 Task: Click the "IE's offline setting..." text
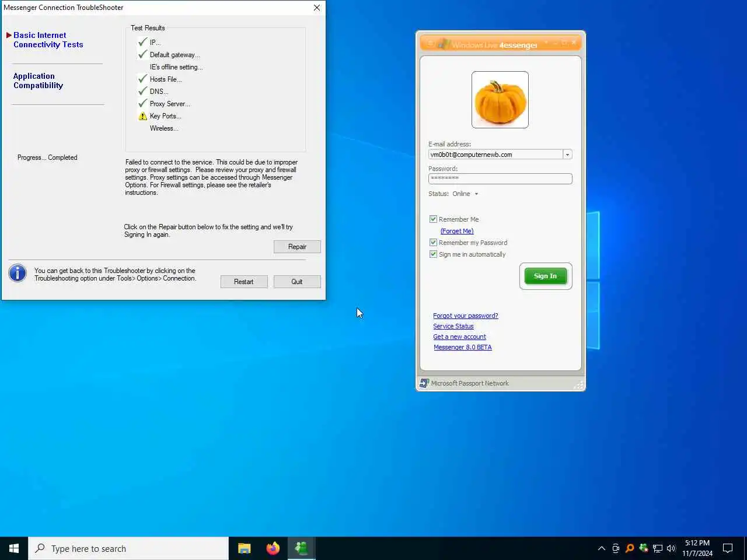(x=176, y=67)
